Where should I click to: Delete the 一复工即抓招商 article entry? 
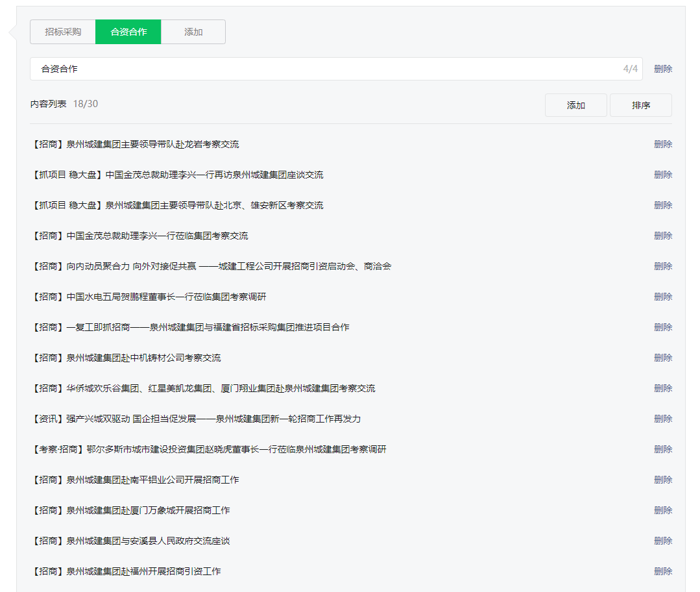(x=662, y=327)
